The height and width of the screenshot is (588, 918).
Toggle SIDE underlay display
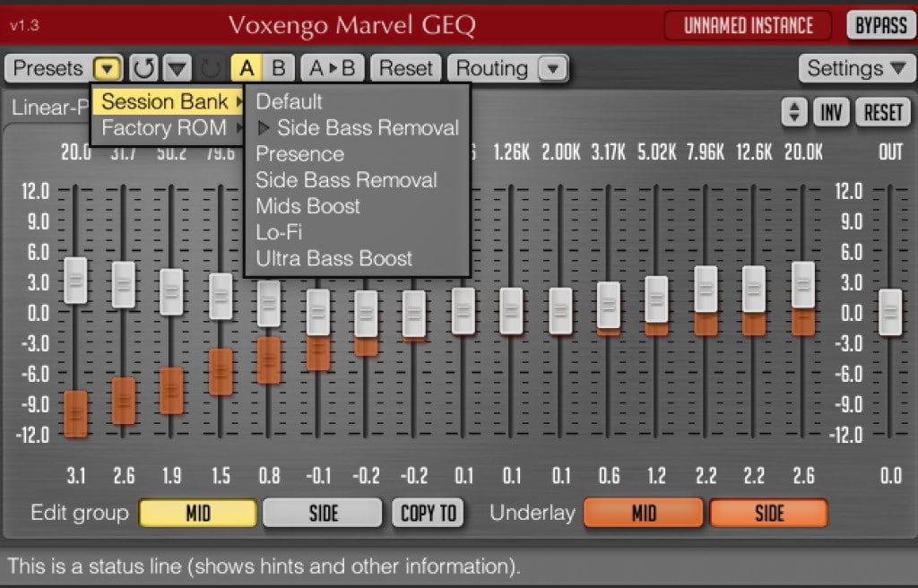click(768, 514)
